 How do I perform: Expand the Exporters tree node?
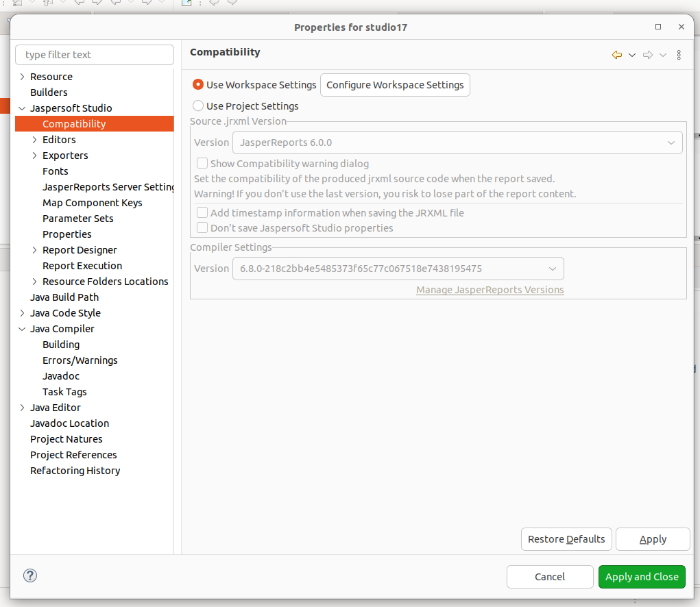34,156
